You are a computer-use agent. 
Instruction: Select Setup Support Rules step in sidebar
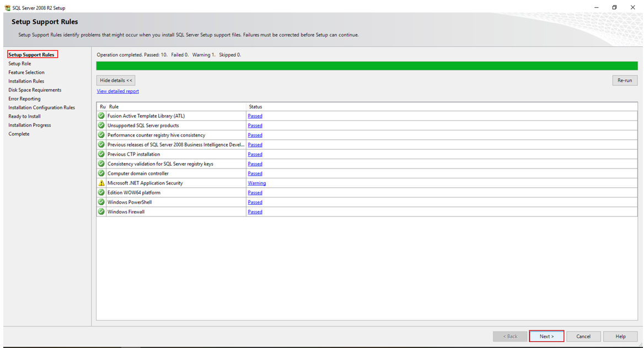point(31,55)
